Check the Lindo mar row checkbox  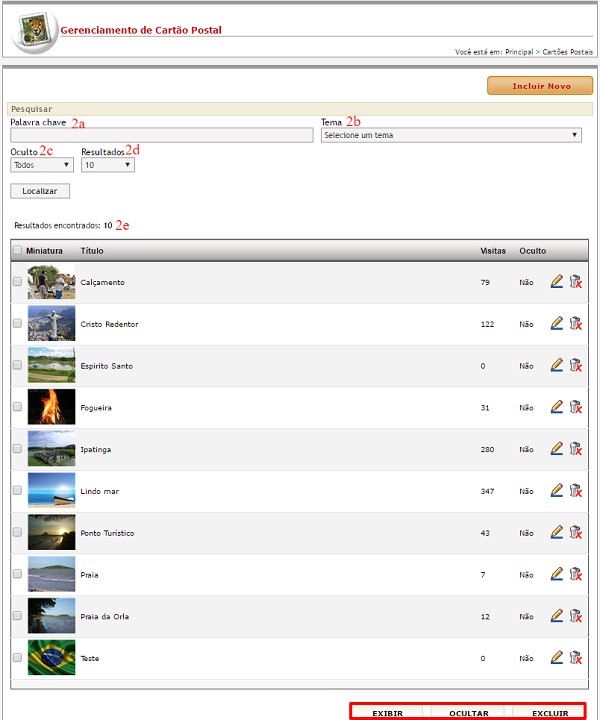click(17, 490)
